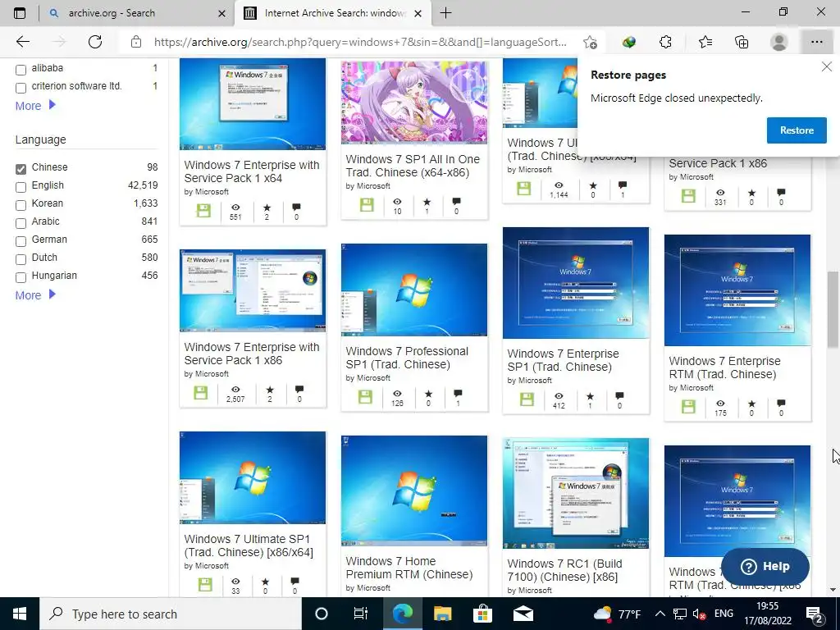View site information via the lock icon
The image size is (840, 630).
[x=136, y=42]
